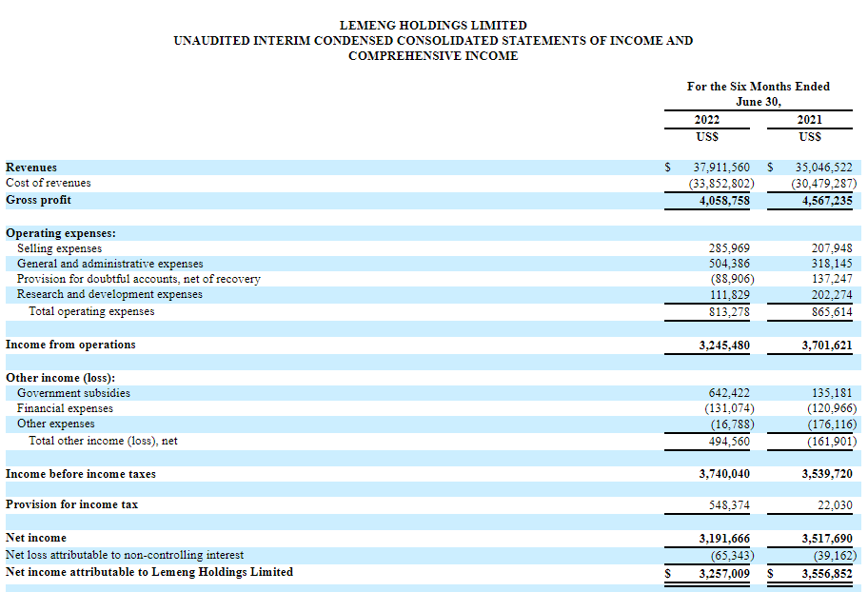Viewport: 868px width, 592px height.
Task: Click cost of revenues value (33,852,802)
Action: [x=721, y=184]
